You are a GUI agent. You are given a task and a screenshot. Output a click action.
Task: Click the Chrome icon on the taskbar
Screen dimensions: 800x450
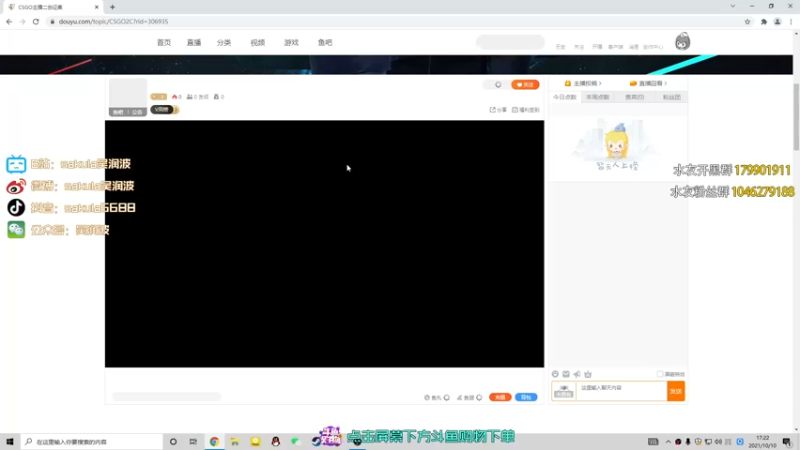point(214,441)
